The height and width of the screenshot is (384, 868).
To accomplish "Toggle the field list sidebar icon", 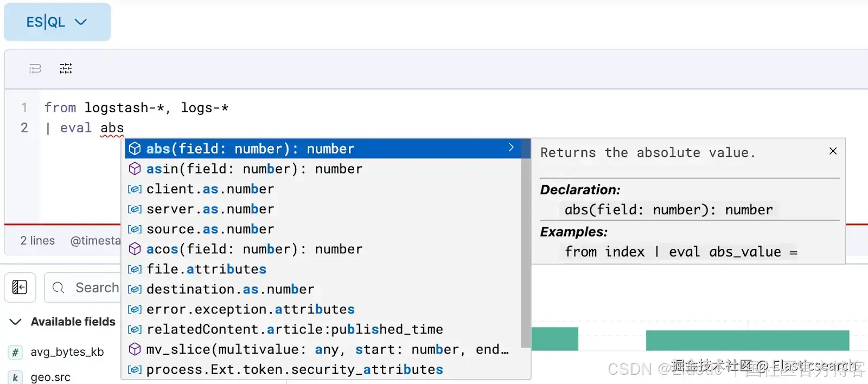I will point(20,287).
